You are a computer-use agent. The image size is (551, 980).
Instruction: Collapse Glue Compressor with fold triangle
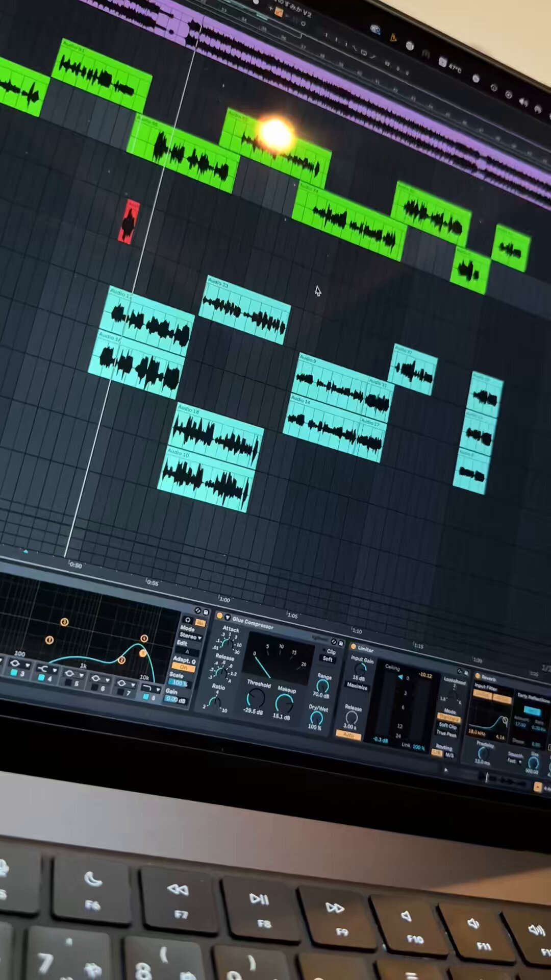pyautogui.click(x=228, y=617)
